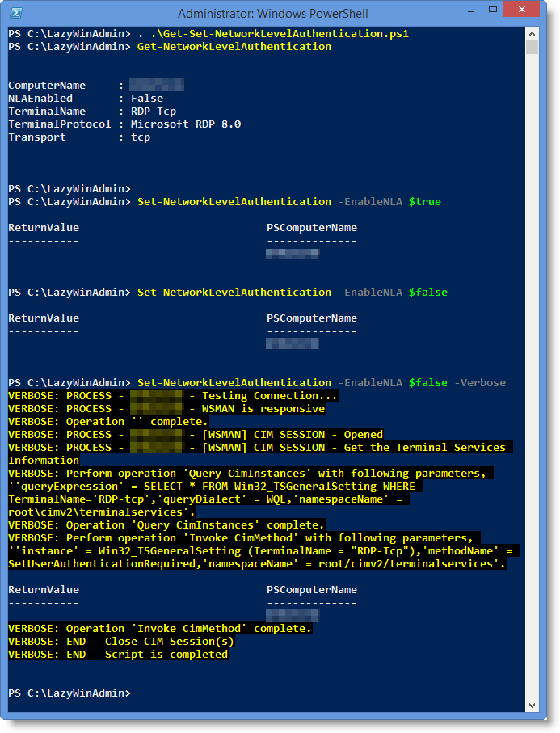This screenshot has width=560, height=733.
Task: Click 'SetUserAuthenticationRequired' method name text
Action: point(102,564)
